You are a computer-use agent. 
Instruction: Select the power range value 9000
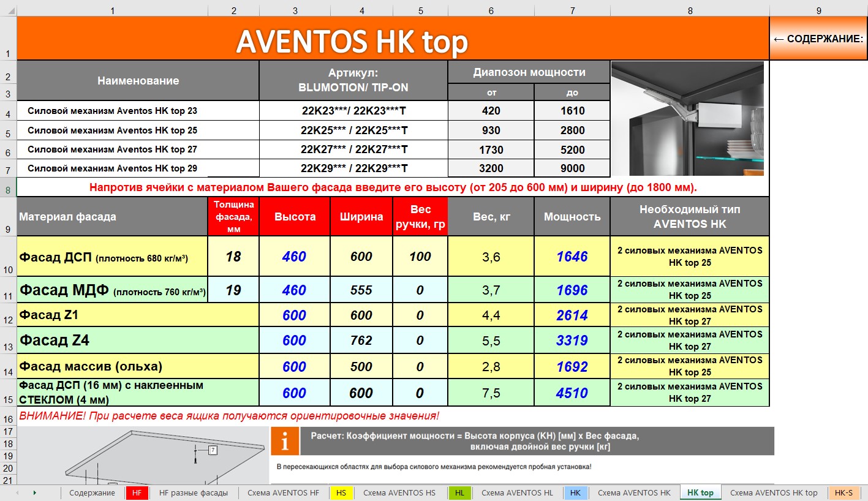point(572,168)
